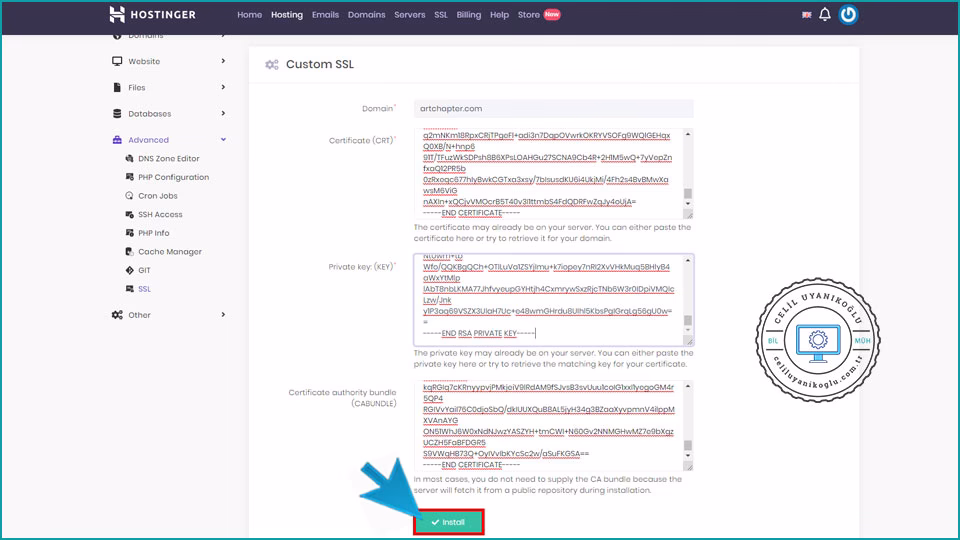The width and height of the screenshot is (960, 540).
Task: Click the green Install button
Action: point(448,522)
